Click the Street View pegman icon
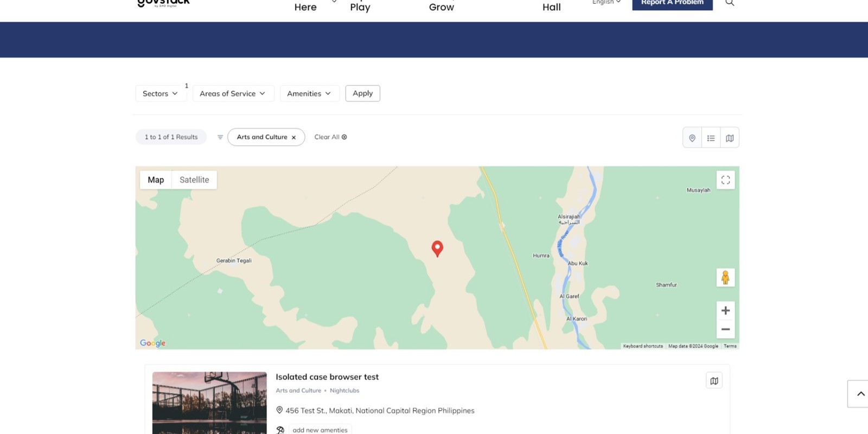This screenshot has width=868, height=434. 725,278
